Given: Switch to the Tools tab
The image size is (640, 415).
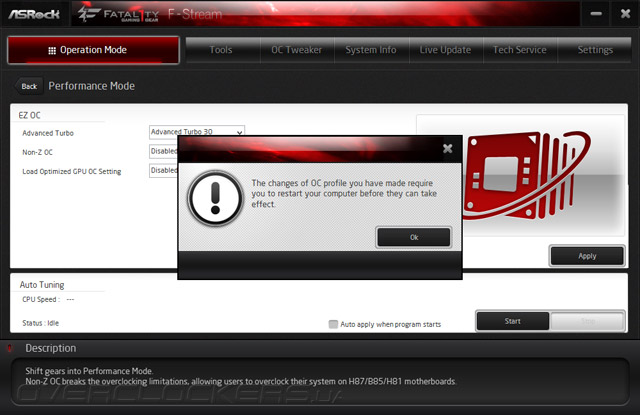Looking at the screenshot, I should click(221, 50).
